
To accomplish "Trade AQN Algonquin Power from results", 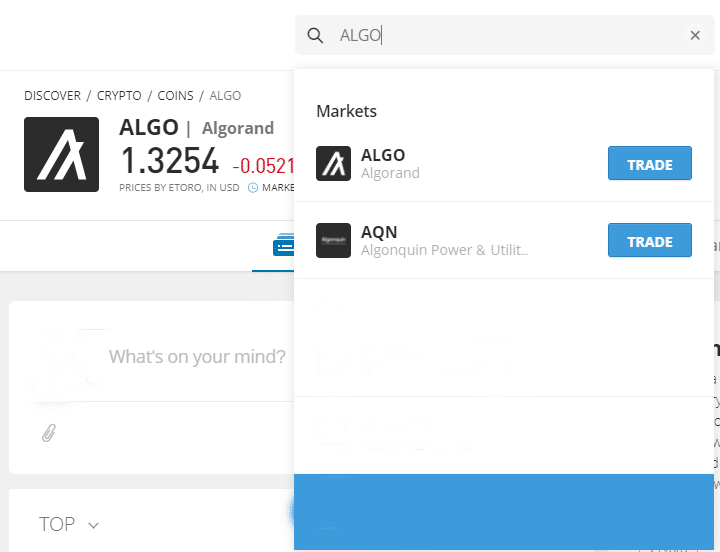I will click(x=650, y=240).
